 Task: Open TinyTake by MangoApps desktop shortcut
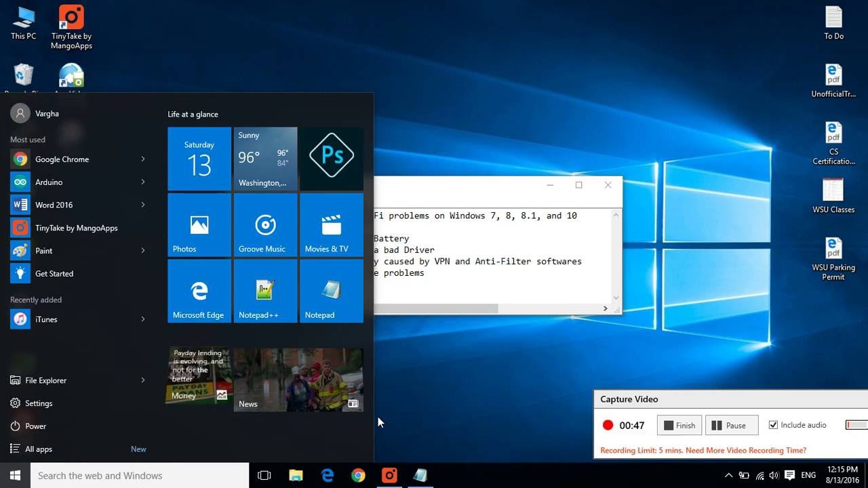tap(71, 28)
